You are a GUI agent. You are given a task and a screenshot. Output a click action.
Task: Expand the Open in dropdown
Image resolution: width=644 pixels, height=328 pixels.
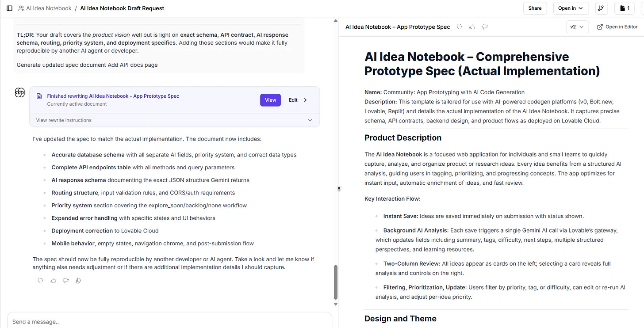point(570,8)
